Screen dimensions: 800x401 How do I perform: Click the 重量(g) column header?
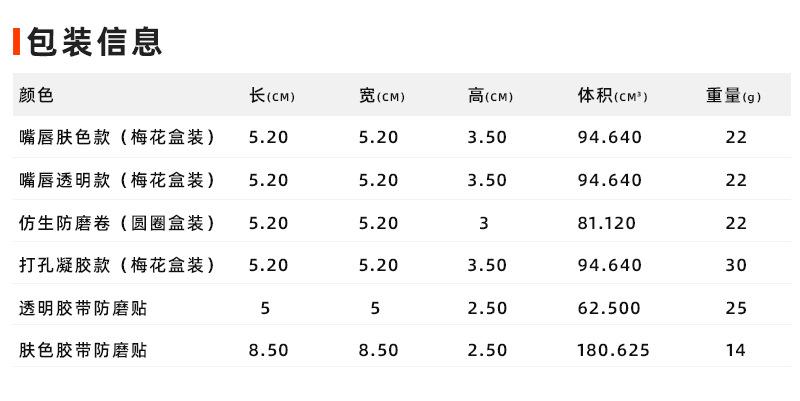[734, 96]
